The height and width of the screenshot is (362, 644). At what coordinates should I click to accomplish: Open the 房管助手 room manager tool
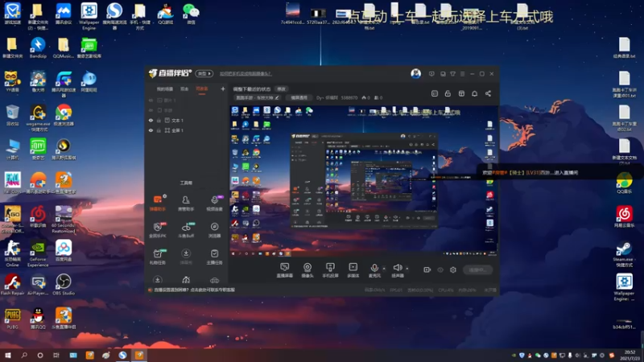186,203
